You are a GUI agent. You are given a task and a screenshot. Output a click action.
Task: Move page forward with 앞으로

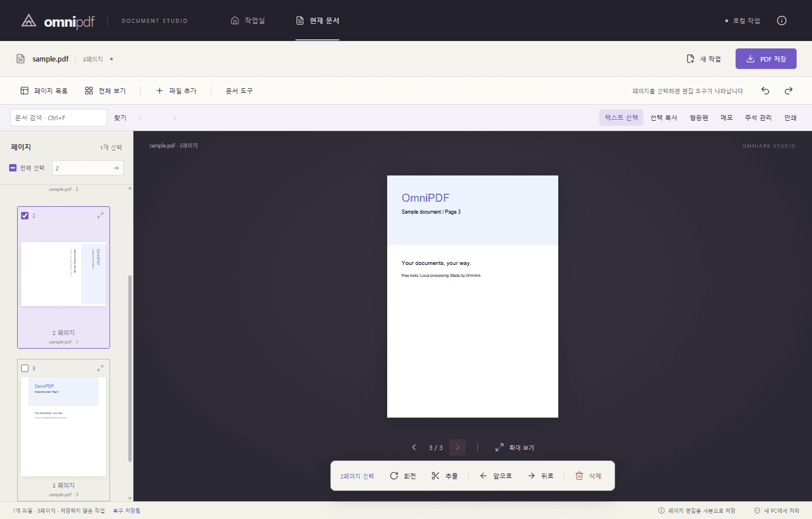tap(496, 476)
